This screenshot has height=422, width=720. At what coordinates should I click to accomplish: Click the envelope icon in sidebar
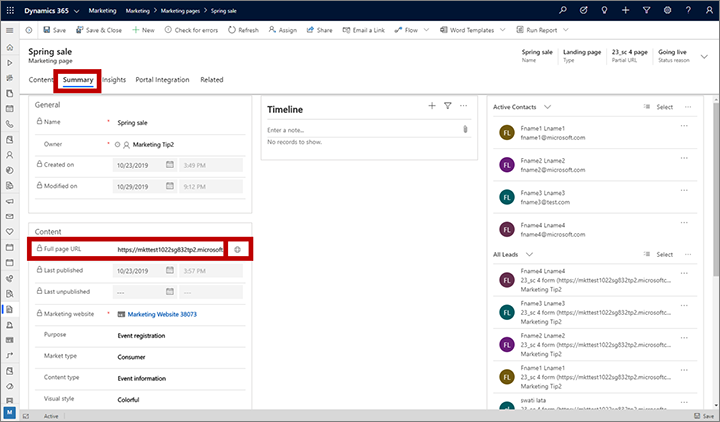[10, 216]
